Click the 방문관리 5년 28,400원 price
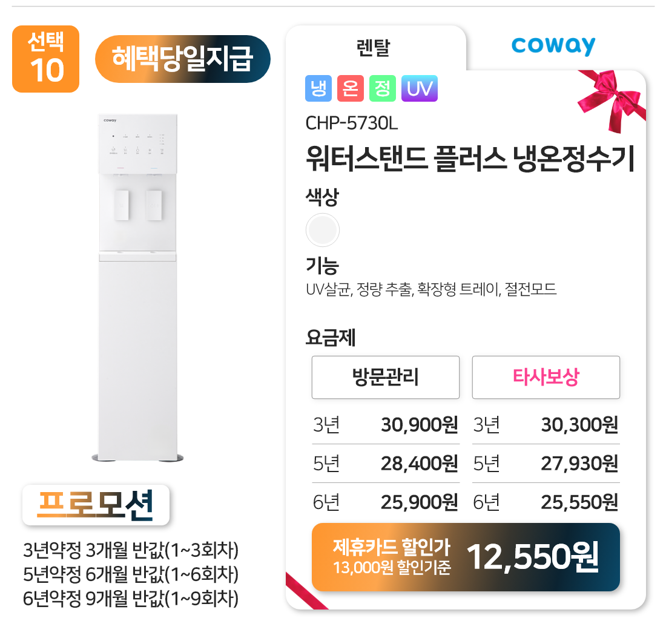Viewport: 666px width, 644px height. click(x=419, y=464)
